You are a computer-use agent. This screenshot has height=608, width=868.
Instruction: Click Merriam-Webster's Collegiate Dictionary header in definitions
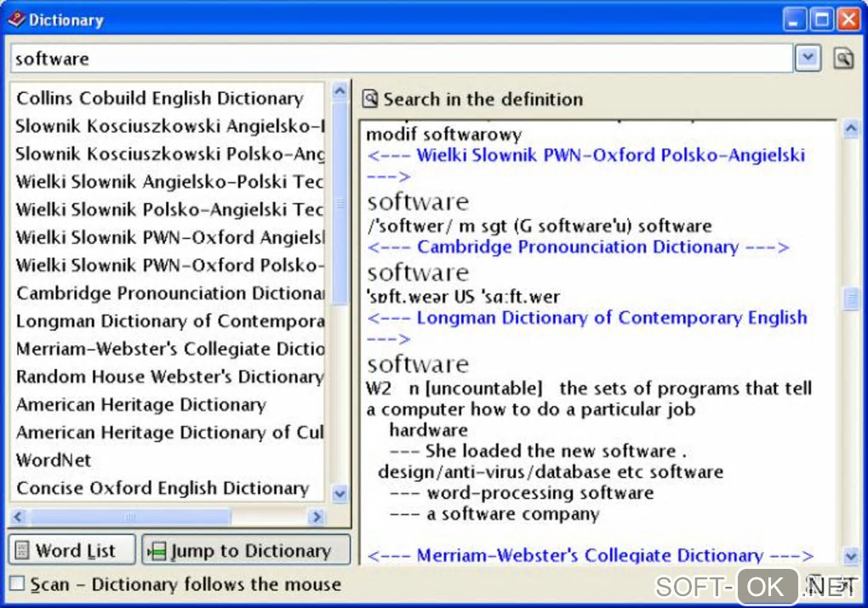[x=590, y=555]
